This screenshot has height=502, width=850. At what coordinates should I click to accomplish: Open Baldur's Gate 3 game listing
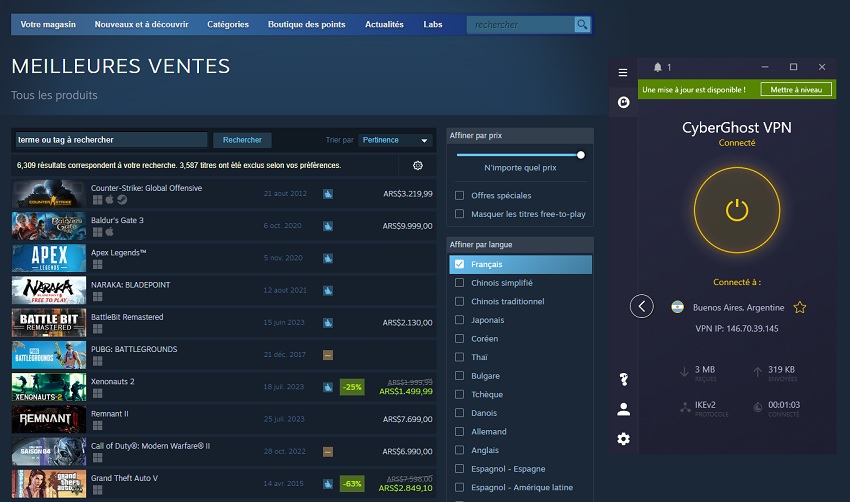point(223,226)
